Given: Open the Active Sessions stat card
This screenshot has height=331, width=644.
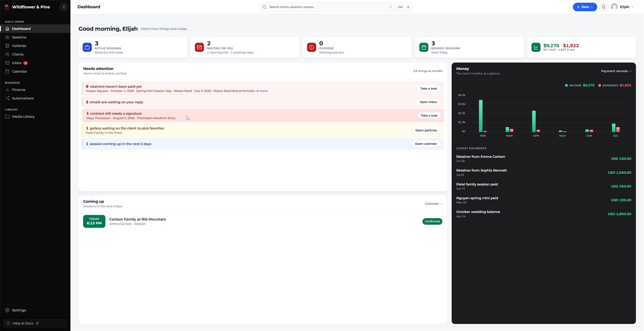Looking at the screenshot, I should pos(133,47).
